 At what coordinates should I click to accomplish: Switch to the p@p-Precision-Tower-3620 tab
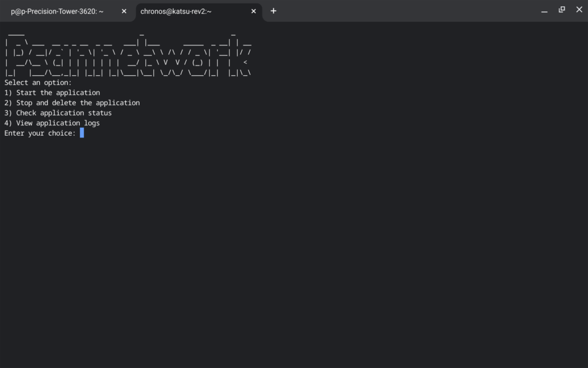(x=57, y=11)
